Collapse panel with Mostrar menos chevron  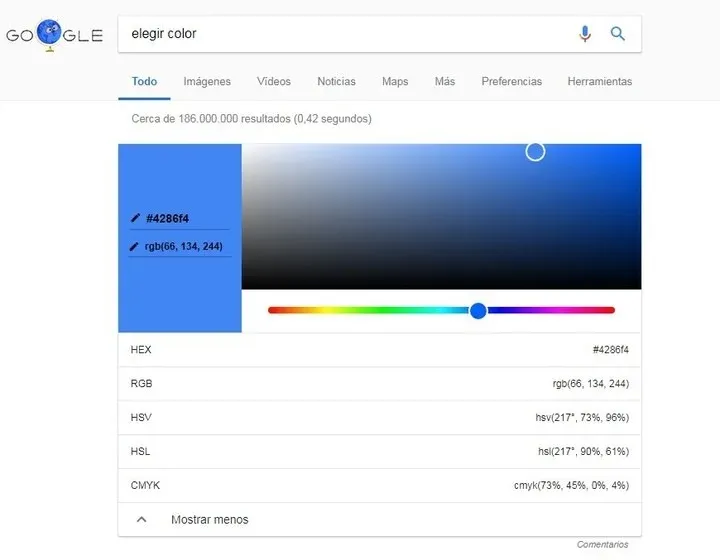point(142,519)
